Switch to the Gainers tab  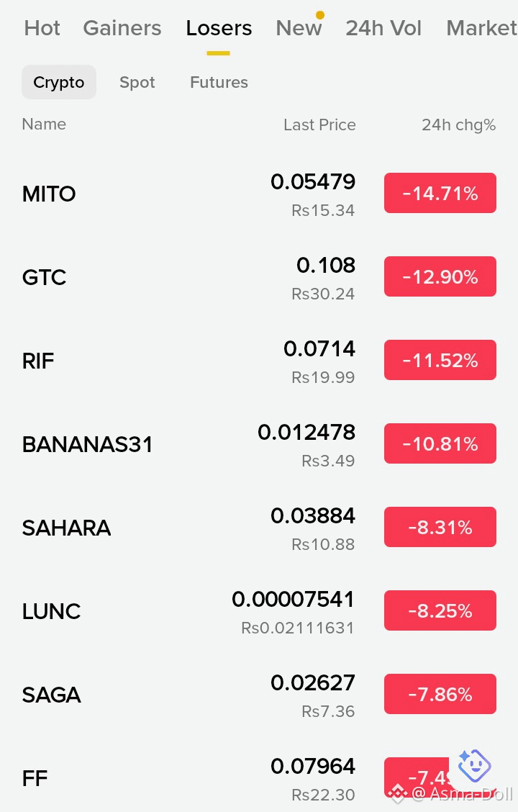(x=122, y=28)
